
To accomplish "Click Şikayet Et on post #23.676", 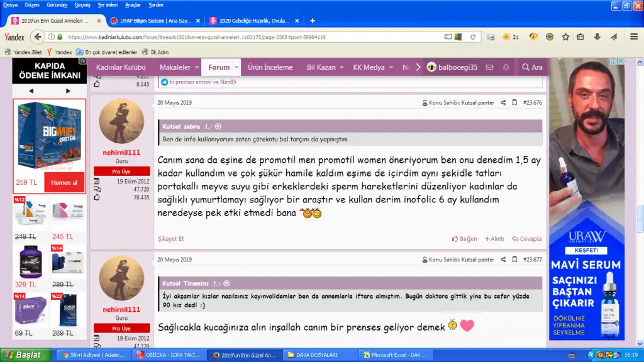I will 171,238.
